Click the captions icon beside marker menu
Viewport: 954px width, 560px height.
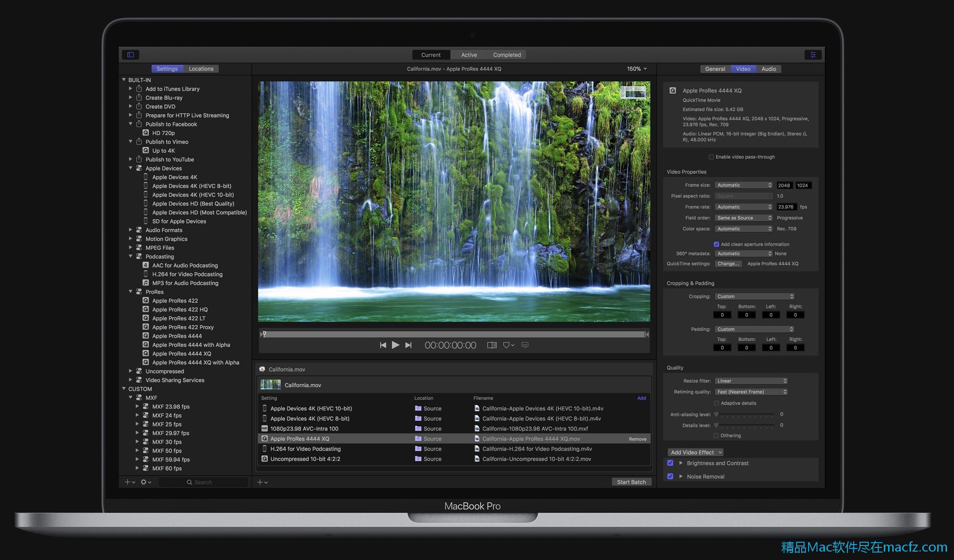[525, 345]
